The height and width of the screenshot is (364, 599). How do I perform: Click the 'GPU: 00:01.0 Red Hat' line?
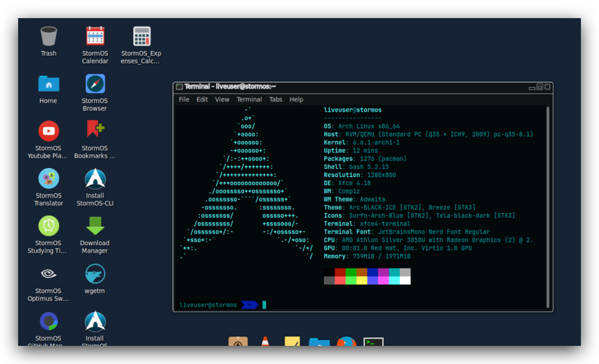(398, 249)
